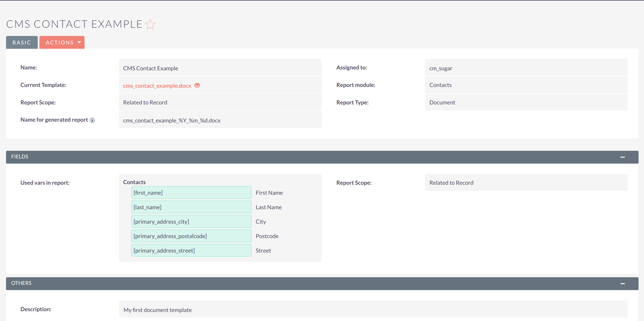Favorite this record using the star icon
This screenshot has height=321, width=644.
[x=150, y=24]
